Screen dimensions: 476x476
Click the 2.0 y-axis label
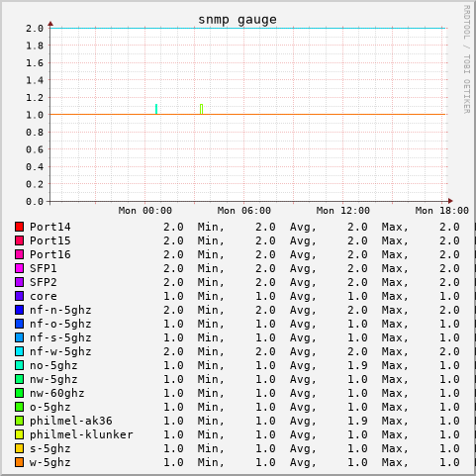(35, 29)
